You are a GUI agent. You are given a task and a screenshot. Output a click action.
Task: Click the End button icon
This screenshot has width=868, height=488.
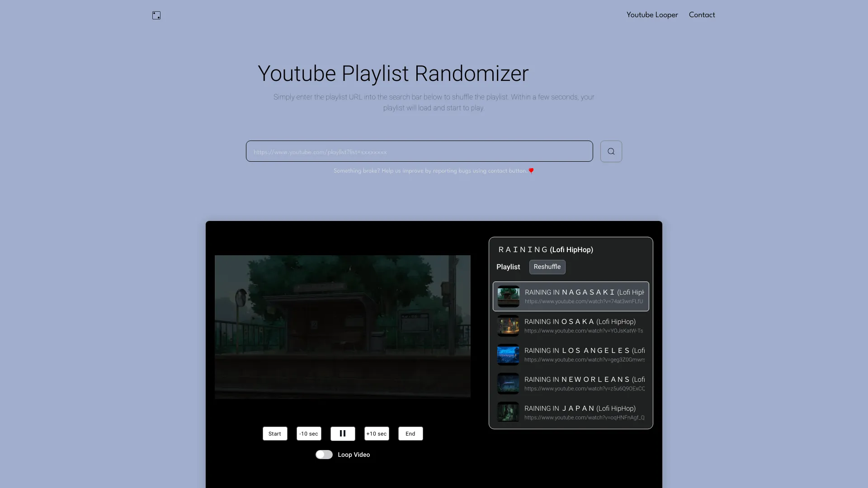(x=410, y=433)
